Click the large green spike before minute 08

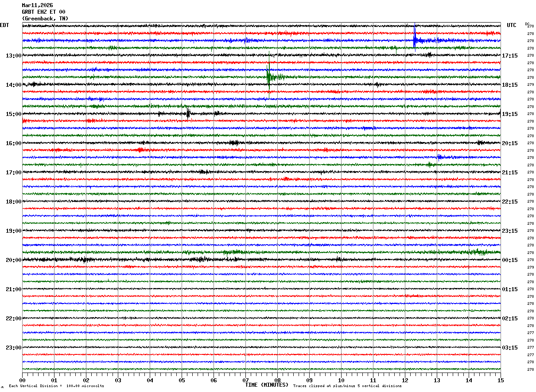(x=268, y=76)
